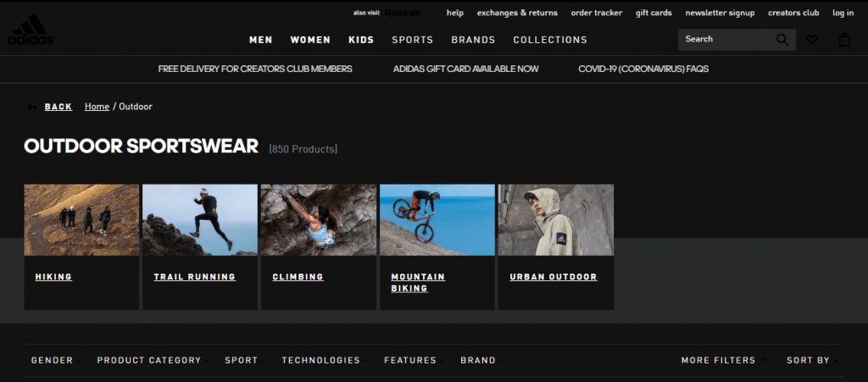Open COVID-19 (Coronavirus) FAQs link
868x382 pixels.
click(x=643, y=69)
